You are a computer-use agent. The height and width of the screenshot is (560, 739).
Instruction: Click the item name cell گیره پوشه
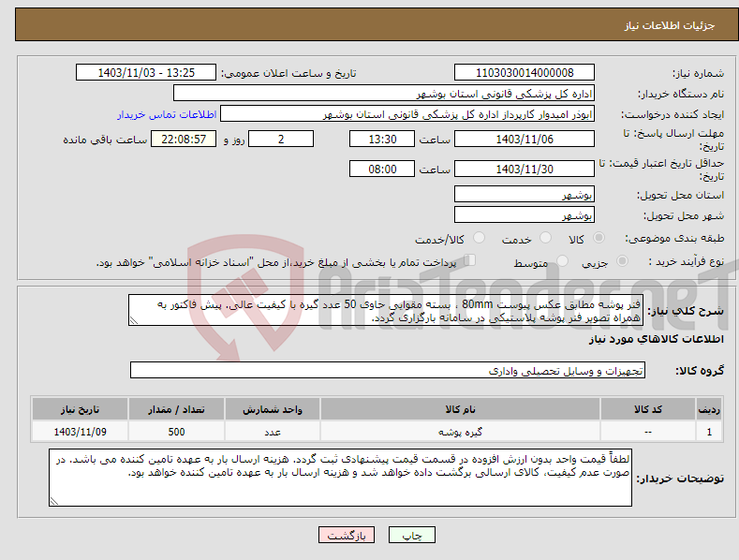tap(460, 432)
